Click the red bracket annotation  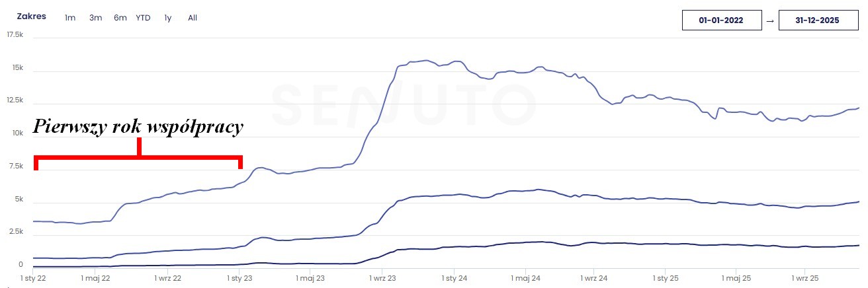[x=138, y=157]
